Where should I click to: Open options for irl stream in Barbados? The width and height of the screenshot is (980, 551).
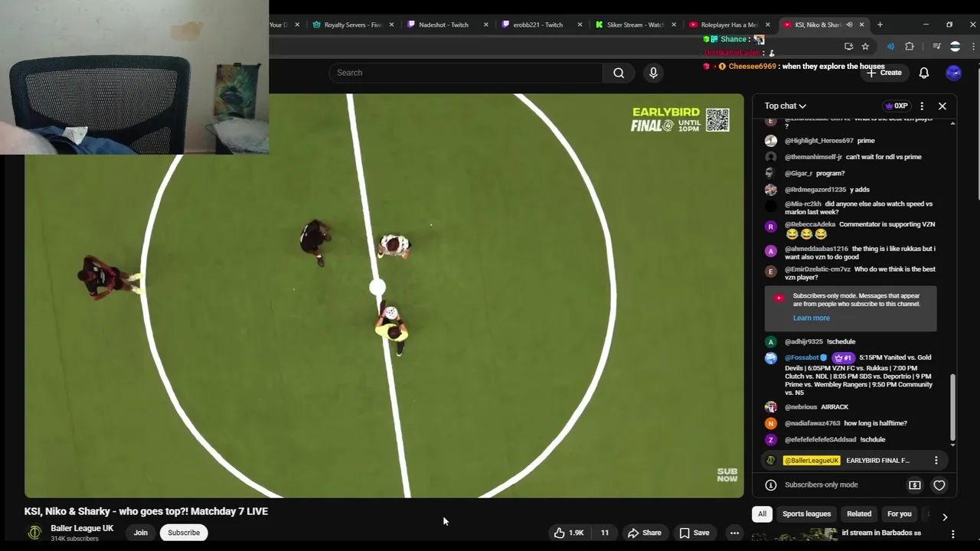(952, 533)
